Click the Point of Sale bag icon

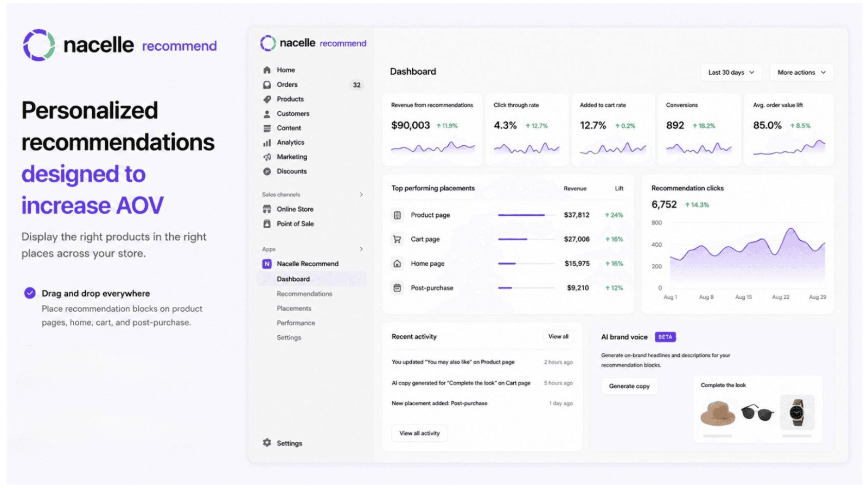coord(267,223)
